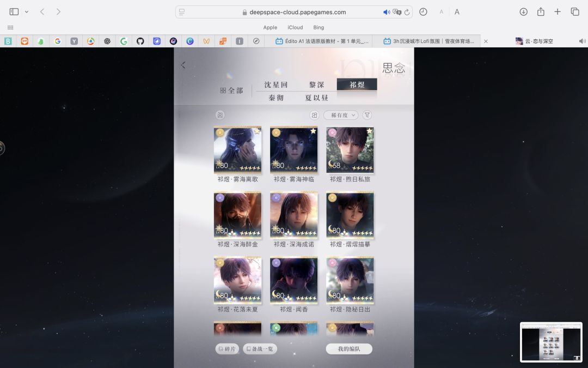
Task: Click the back arrow in the game panel
Action: click(183, 65)
